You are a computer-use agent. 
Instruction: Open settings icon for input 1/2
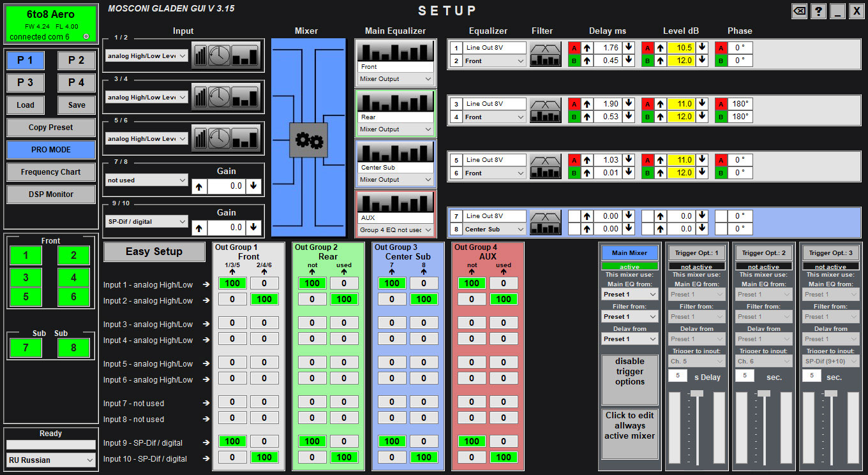pos(227,55)
